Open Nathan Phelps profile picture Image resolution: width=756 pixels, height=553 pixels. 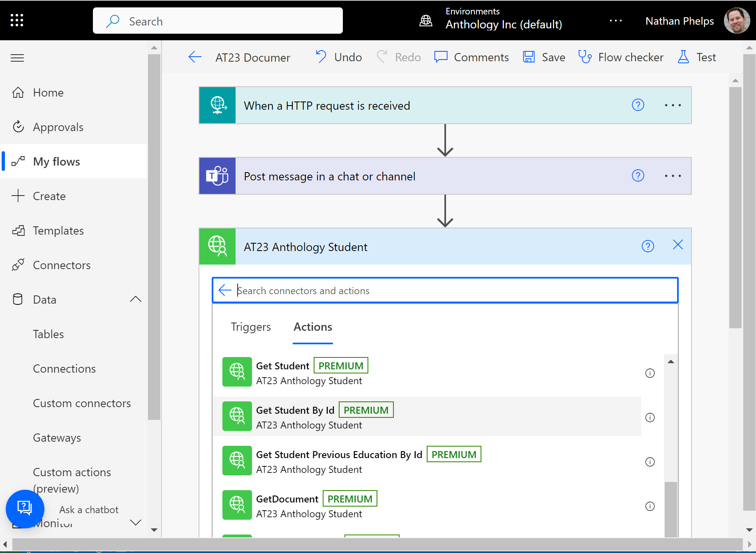737,21
